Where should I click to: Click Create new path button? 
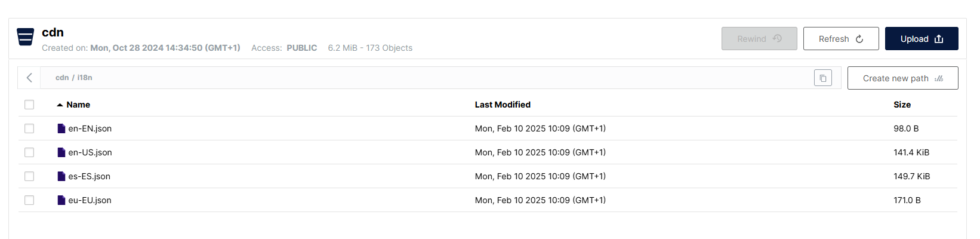click(902, 78)
